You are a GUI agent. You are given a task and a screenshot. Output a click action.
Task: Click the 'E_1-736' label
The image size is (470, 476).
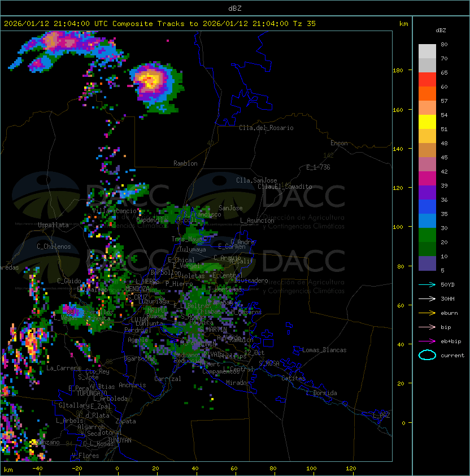[318, 167]
